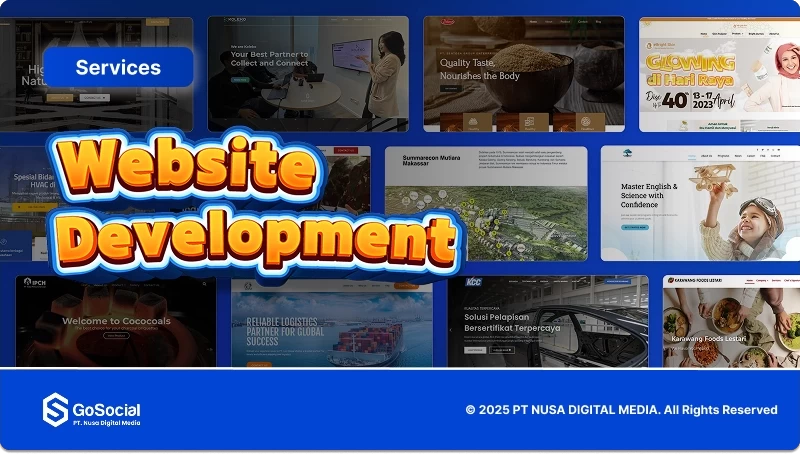Screen dimensions: 800x454
Task: Click the 2025 PT Nusa Digital Media copyright
Action: click(621, 410)
